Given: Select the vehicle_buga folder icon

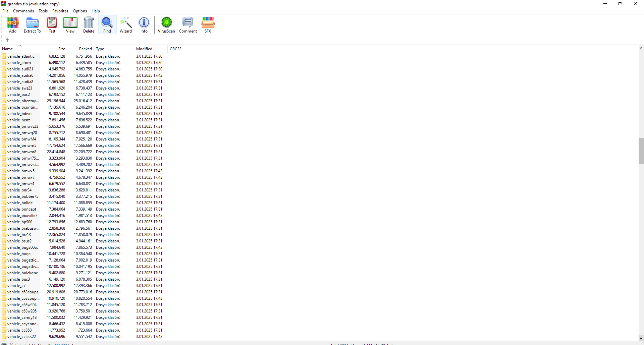Looking at the screenshot, I should tap(4, 254).
